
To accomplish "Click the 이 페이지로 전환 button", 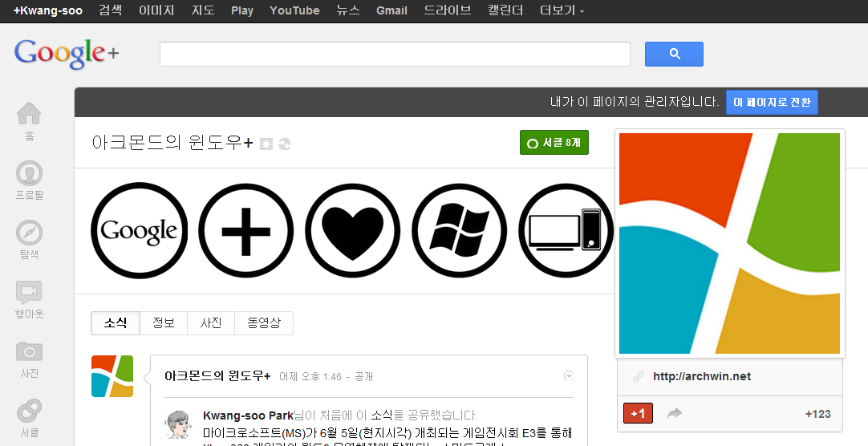I will [x=772, y=103].
